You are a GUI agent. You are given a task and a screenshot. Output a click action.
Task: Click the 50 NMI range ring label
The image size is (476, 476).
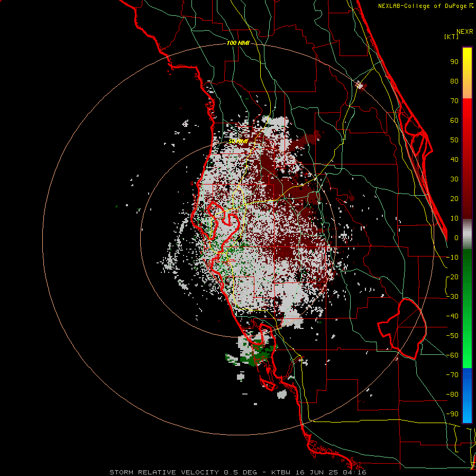[x=238, y=141]
